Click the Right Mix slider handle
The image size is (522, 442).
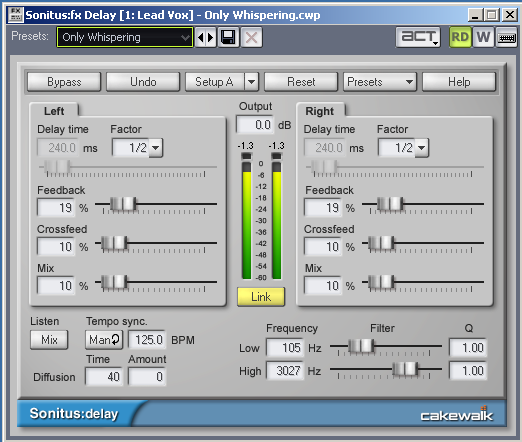(x=381, y=282)
